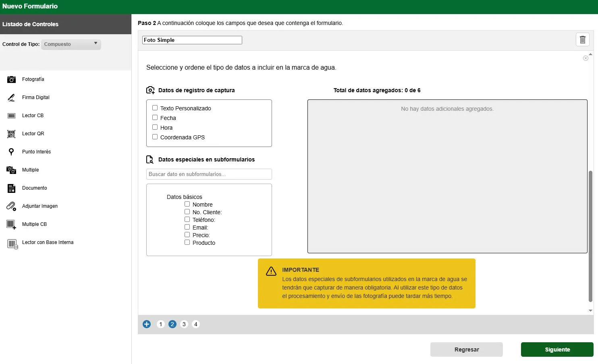This screenshot has width=598, height=364.
Task: Click the Nuevo Formulario title
Action: click(x=30, y=6)
